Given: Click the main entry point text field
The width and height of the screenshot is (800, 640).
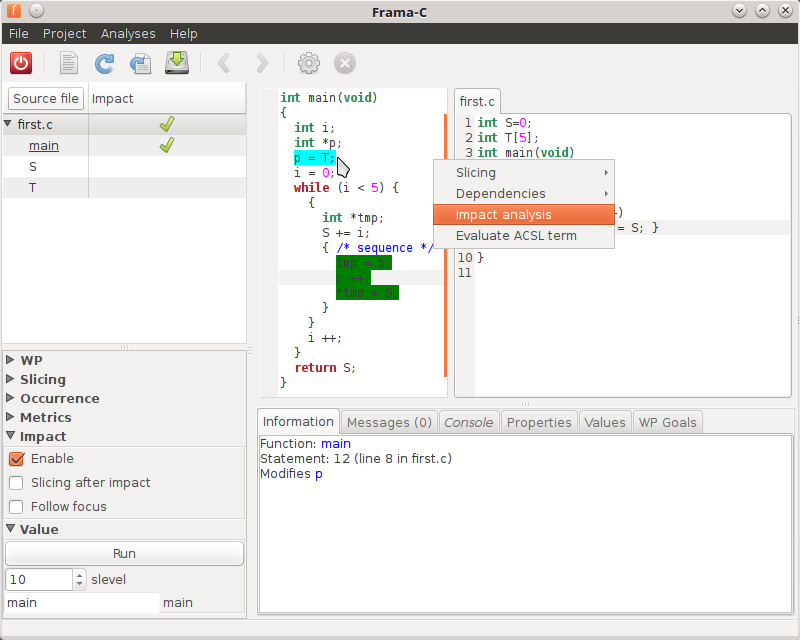Looking at the screenshot, I should coord(82,603).
